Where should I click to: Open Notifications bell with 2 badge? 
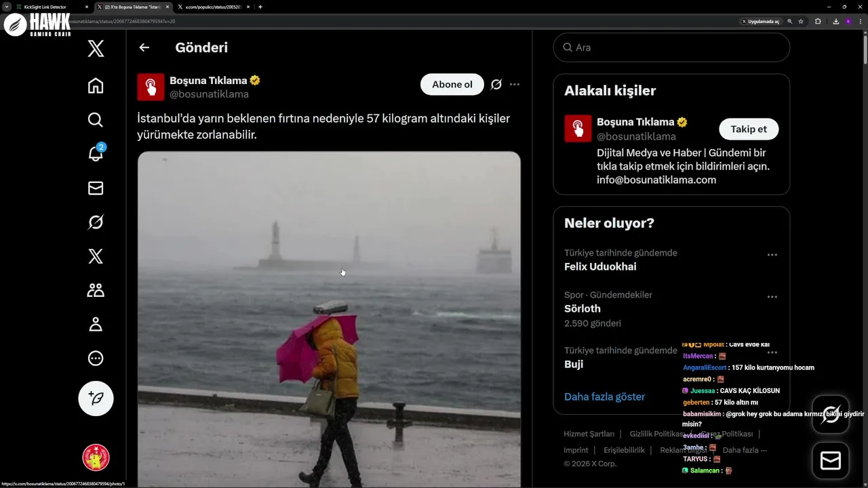96,154
